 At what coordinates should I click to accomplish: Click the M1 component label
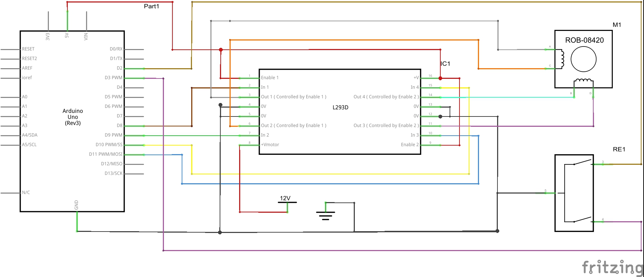(x=617, y=25)
